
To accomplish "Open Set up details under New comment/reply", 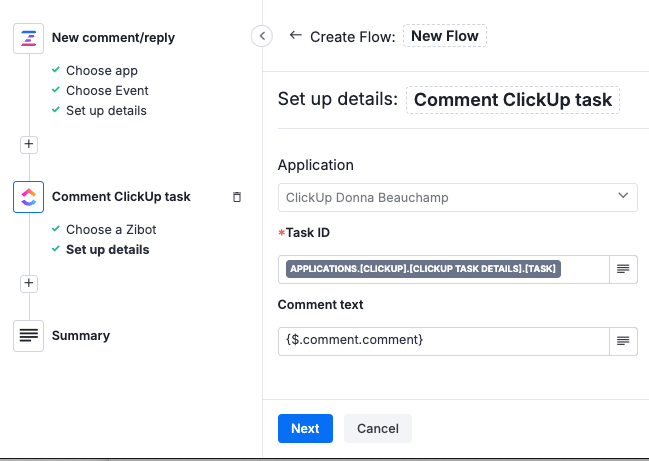I will pyautogui.click(x=106, y=110).
